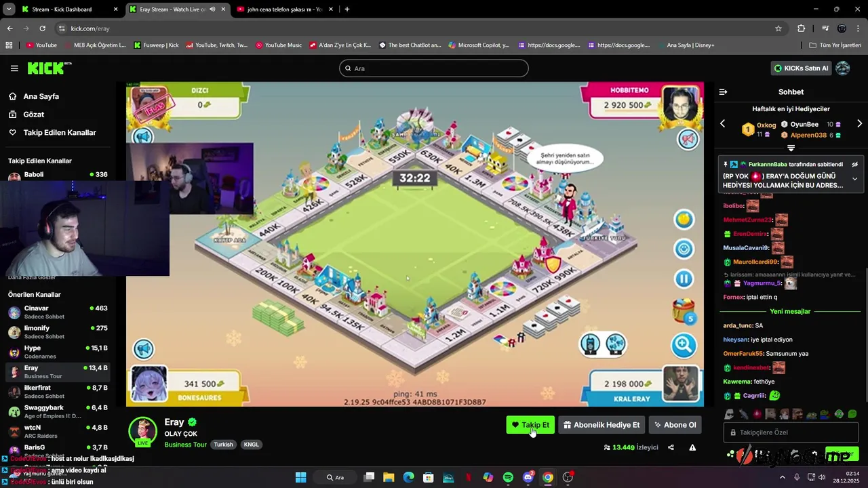Open YouTube Music bookmark
Screen dimensions: 868x488
(278, 45)
